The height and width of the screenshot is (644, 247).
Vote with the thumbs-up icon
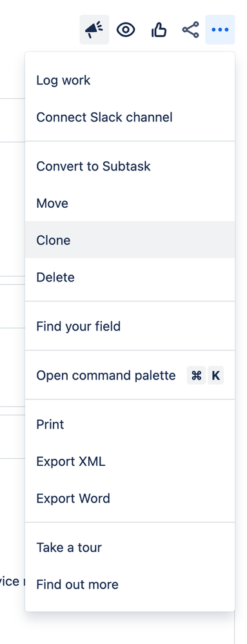[x=159, y=30]
